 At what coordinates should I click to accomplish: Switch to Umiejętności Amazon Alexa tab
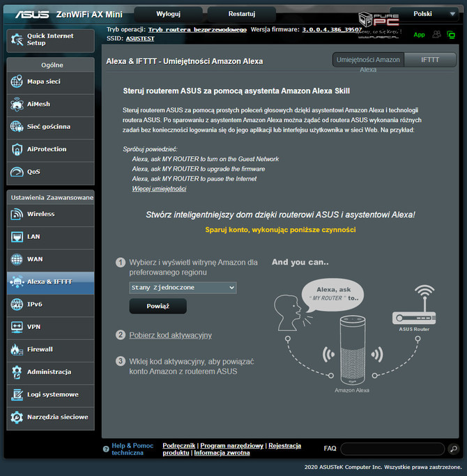pos(368,60)
